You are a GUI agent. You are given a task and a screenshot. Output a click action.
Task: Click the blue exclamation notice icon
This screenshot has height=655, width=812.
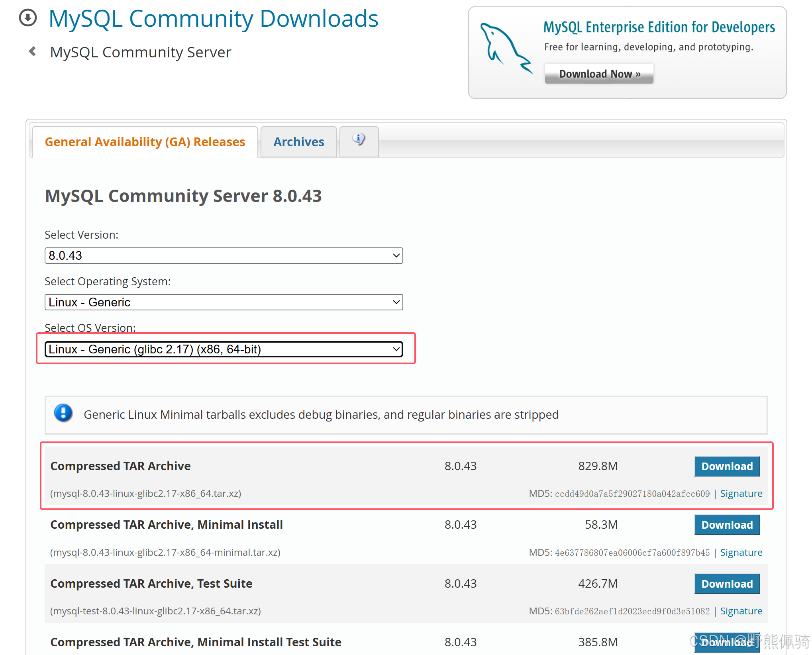coord(63,413)
